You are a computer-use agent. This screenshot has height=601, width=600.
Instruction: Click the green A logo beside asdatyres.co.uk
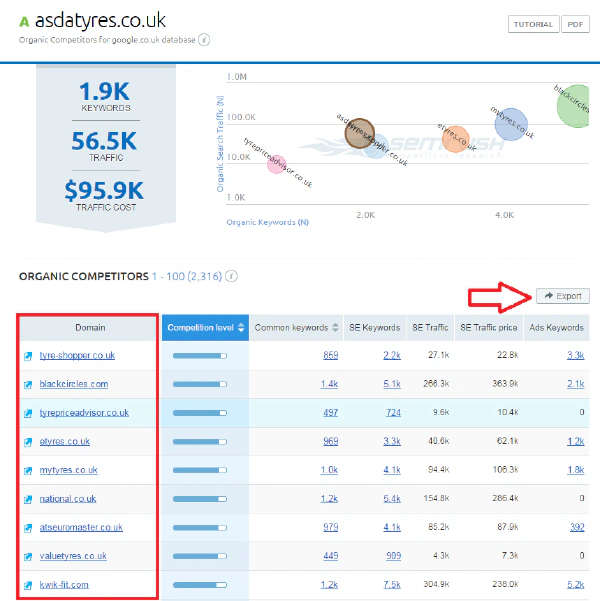24,22
